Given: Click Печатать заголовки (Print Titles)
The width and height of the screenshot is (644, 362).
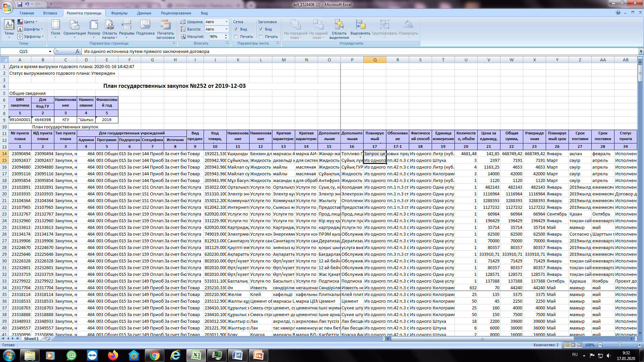Looking at the screenshot, I should tap(165, 29).
